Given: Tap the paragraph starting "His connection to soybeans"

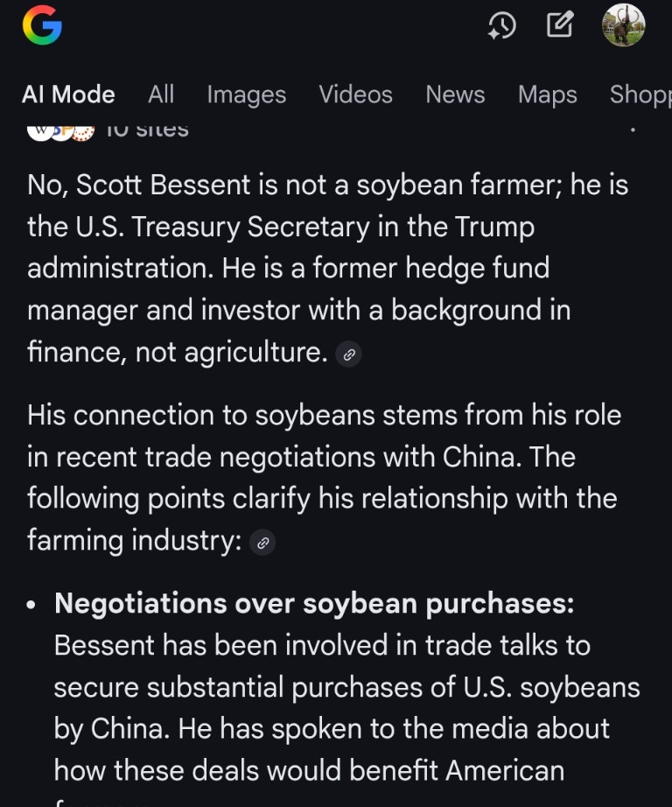Looking at the screenshot, I should [x=324, y=477].
